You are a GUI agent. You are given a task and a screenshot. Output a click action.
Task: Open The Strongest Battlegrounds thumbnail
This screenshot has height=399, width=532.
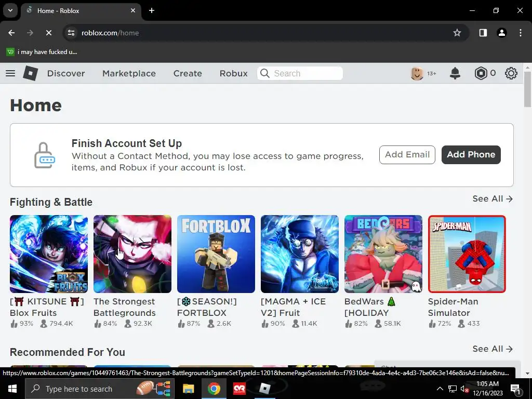(x=132, y=254)
